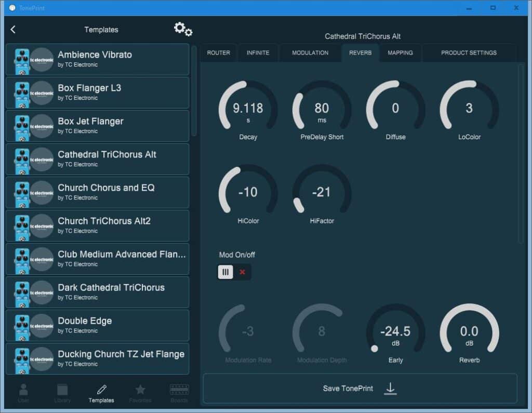This screenshot has width=532, height=413.
Task: Select the Double Edge template name
Action: (x=85, y=321)
